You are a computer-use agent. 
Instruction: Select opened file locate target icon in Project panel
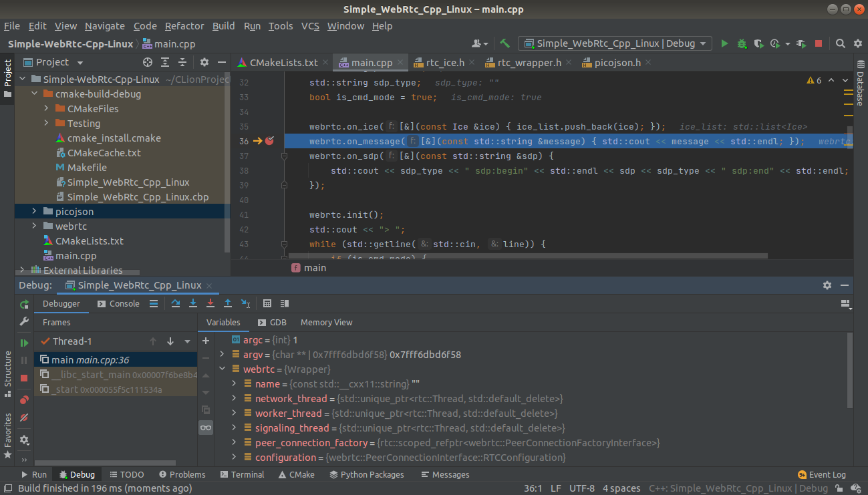coord(148,62)
